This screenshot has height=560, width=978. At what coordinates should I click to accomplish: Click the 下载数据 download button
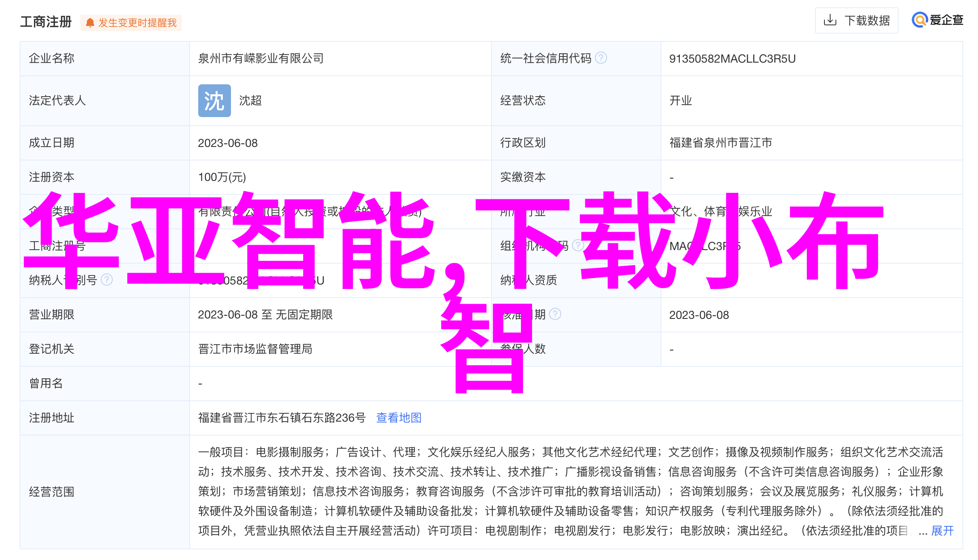856,20
